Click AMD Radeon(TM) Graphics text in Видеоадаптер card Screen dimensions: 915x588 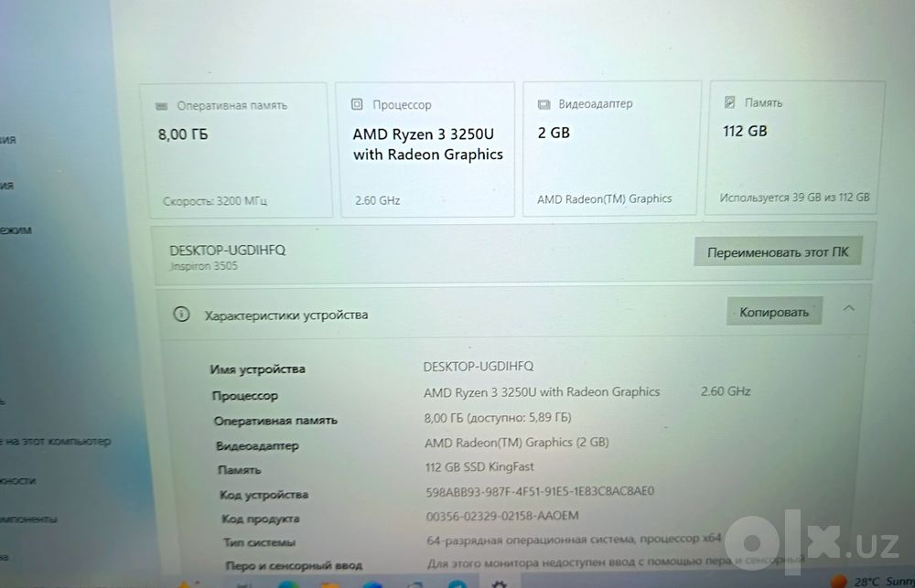605,199
